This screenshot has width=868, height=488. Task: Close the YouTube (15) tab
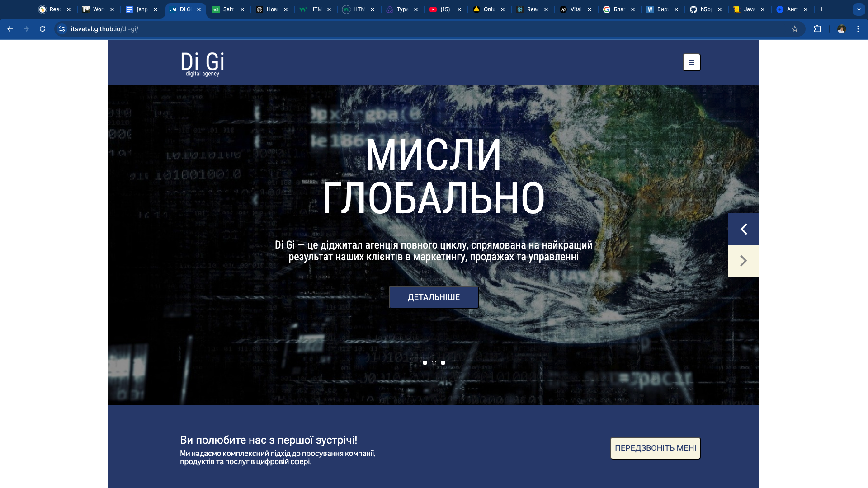pos(459,9)
